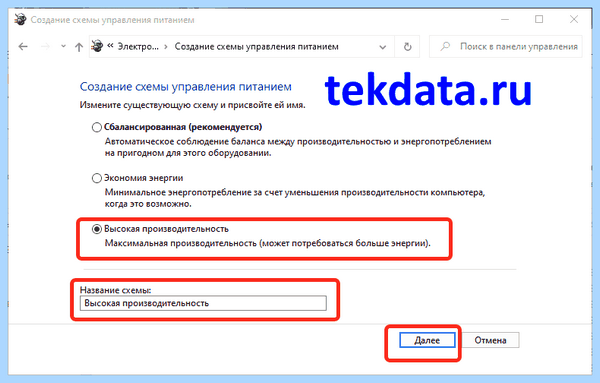Click the Далее button

pos(427,340)
